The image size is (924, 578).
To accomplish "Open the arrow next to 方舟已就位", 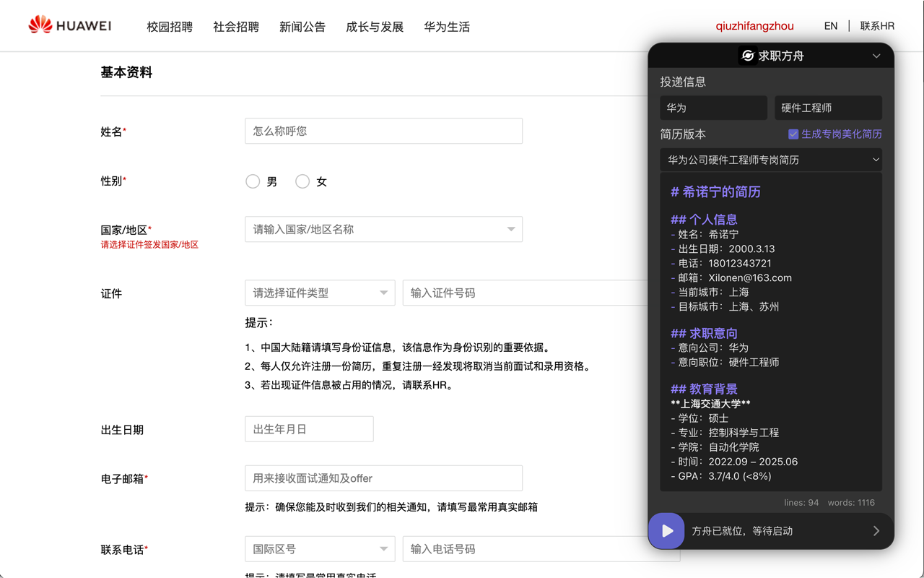I will pyautogui.click(x=876, y=531).
